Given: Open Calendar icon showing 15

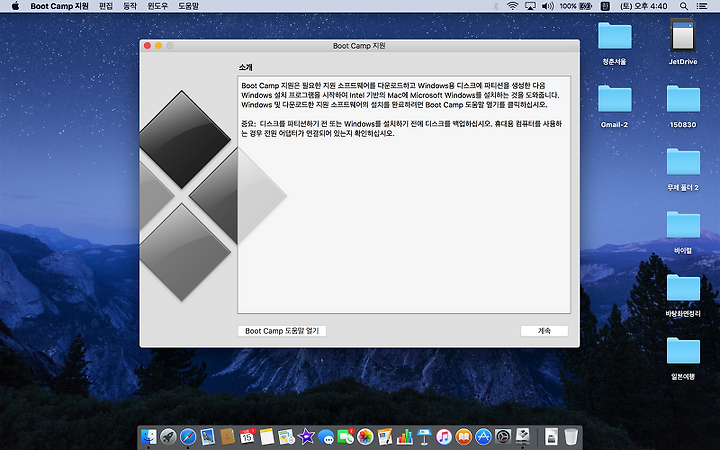Looking at the screenshot, I should pyautogui.click(x=247, y=436).
